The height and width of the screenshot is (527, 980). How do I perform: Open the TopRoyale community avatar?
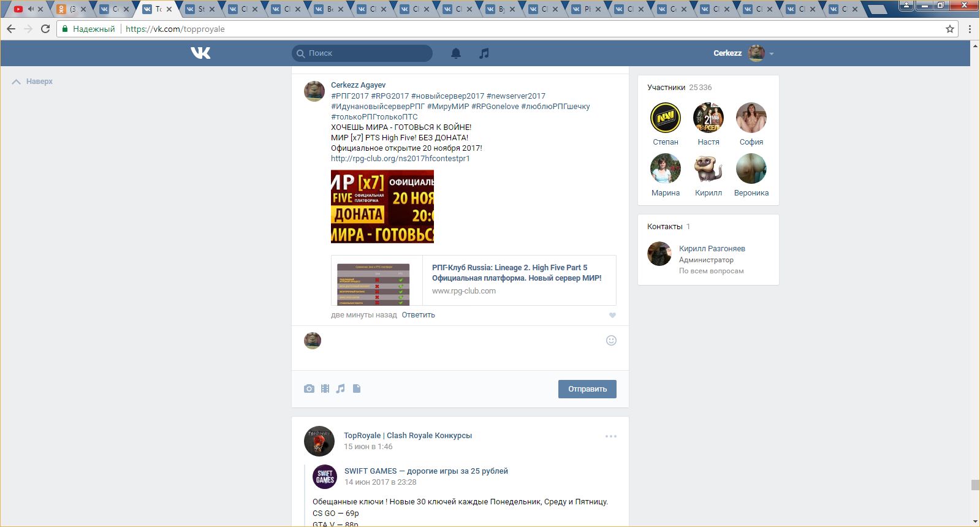319,441
